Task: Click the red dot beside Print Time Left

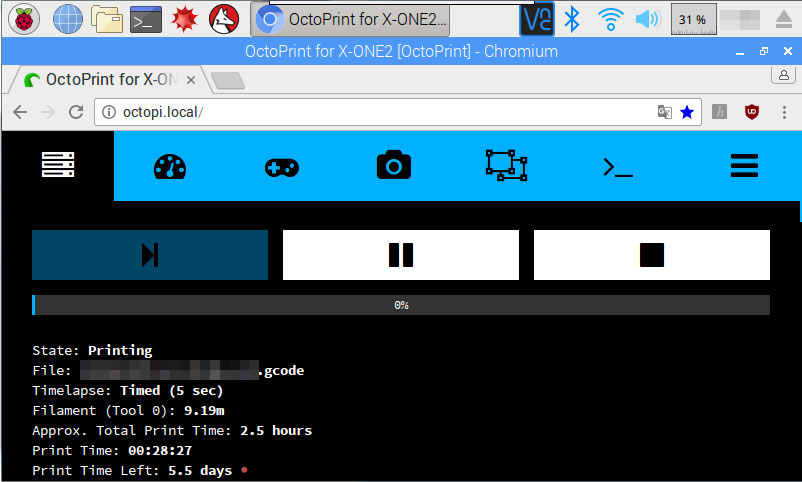Action: 244,470
